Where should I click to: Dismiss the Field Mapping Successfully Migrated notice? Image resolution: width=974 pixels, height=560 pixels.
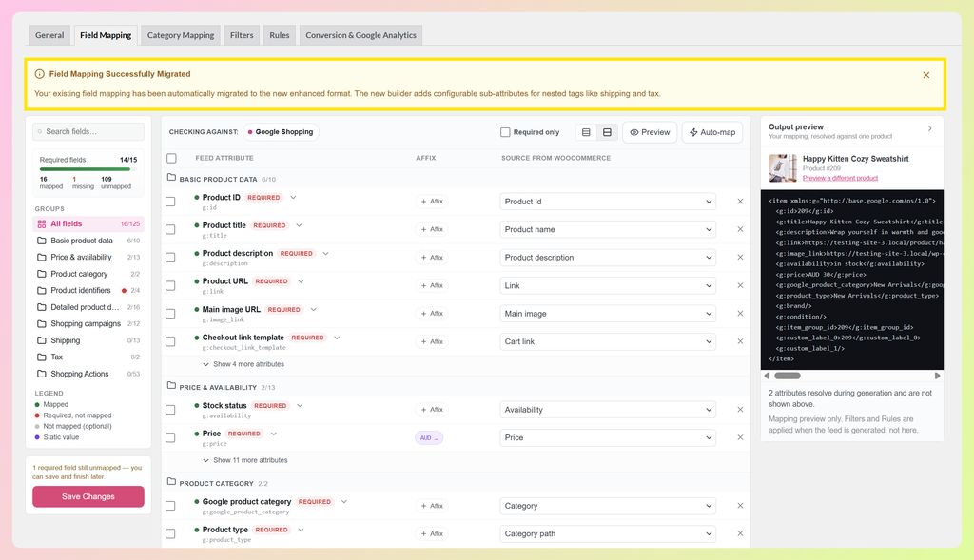click(926, 75)
